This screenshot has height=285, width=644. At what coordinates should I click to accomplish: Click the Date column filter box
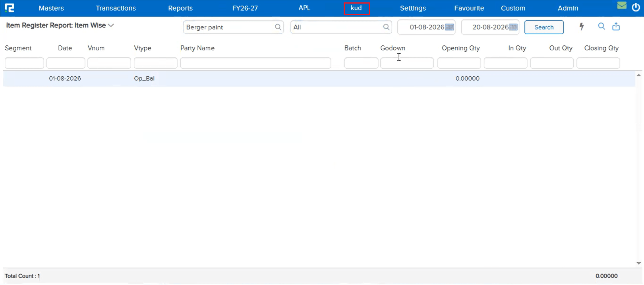(x=66, y=63)
